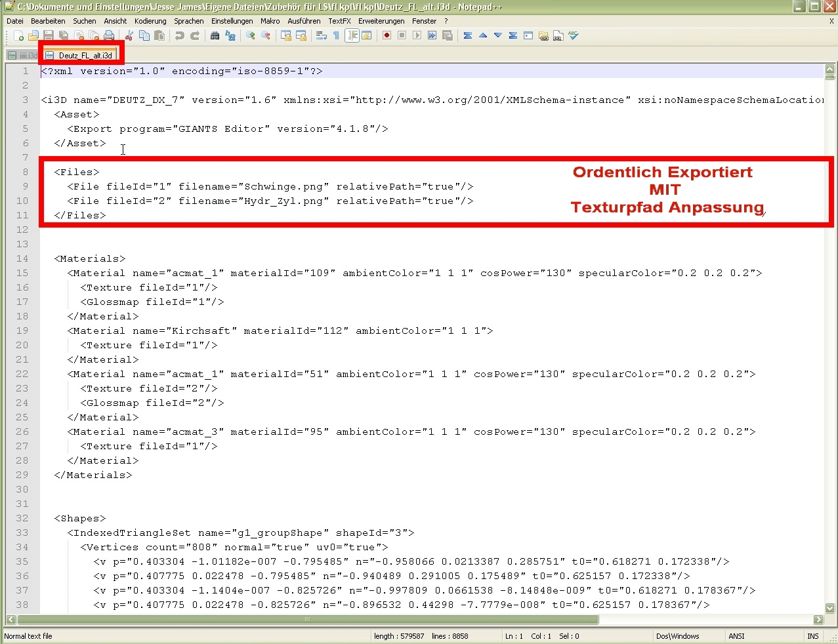838x644 pixels.
Task: Click the spell check ABC icon
Action: coord(574,35)
